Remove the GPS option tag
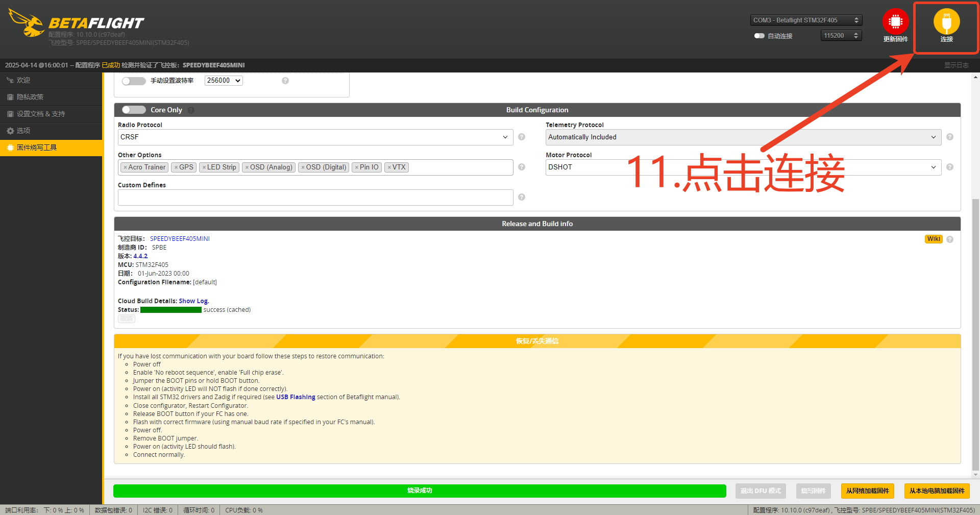This screenshot has width=980, height=515. click(x=176, y=167)
